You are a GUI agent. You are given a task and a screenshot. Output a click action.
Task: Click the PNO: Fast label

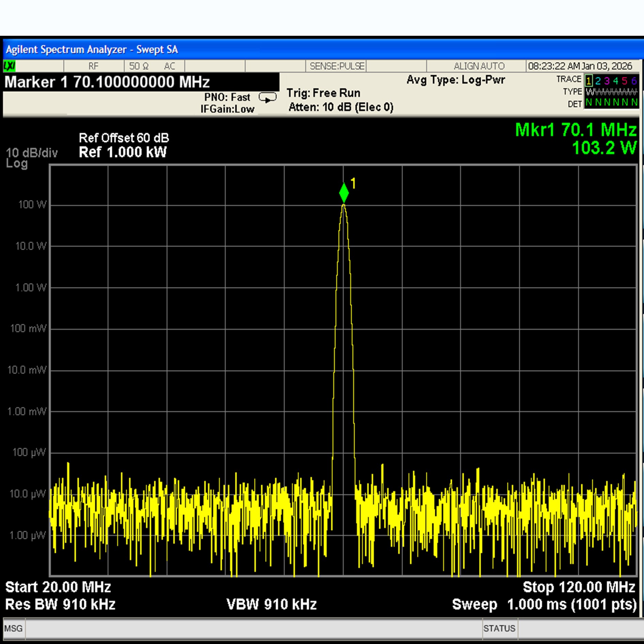(227, 97)
